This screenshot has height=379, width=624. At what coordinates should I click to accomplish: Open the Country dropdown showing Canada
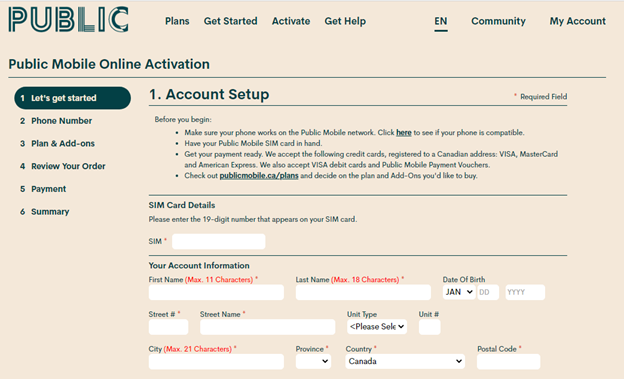[x=405, y=361]
